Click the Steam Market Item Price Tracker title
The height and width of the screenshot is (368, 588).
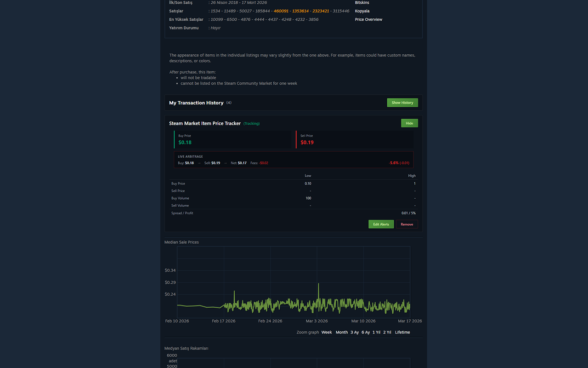click(x=205, y=123)
